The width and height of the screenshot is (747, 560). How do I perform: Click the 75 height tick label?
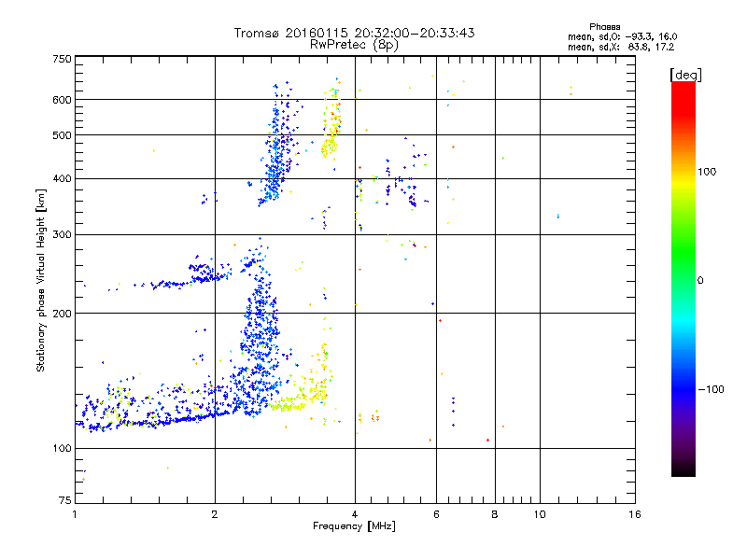65,500
